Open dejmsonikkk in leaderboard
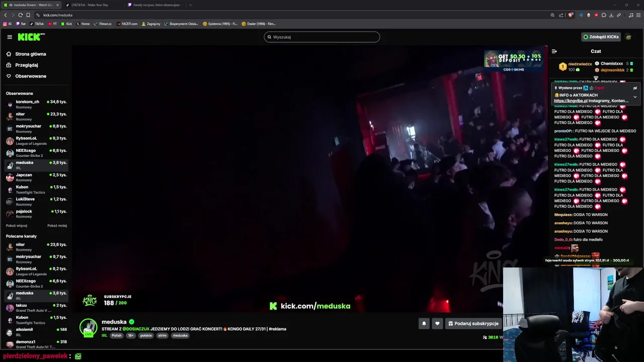Image resolution: width=644 pixels, height=362 pixels. click(612, 70)
